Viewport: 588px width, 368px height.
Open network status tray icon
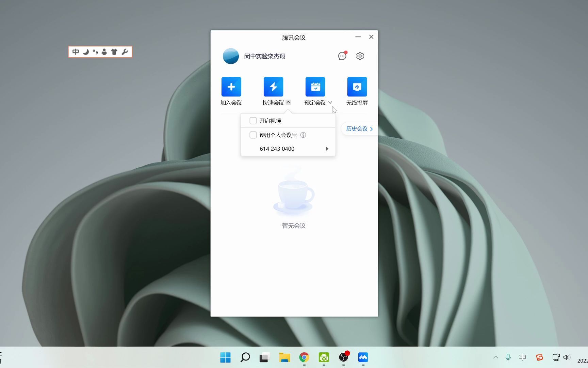pos(556,357)
